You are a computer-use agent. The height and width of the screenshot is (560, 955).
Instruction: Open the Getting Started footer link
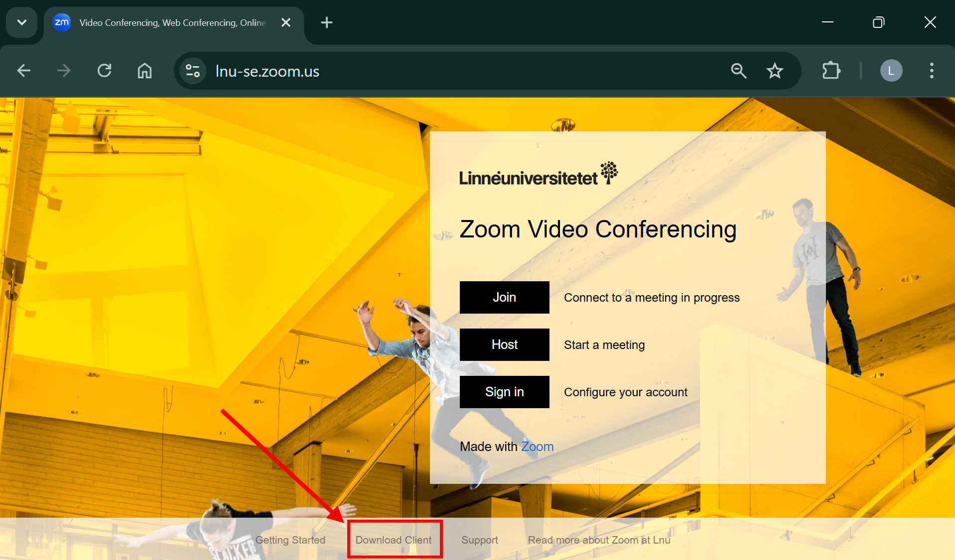point(290,540)
